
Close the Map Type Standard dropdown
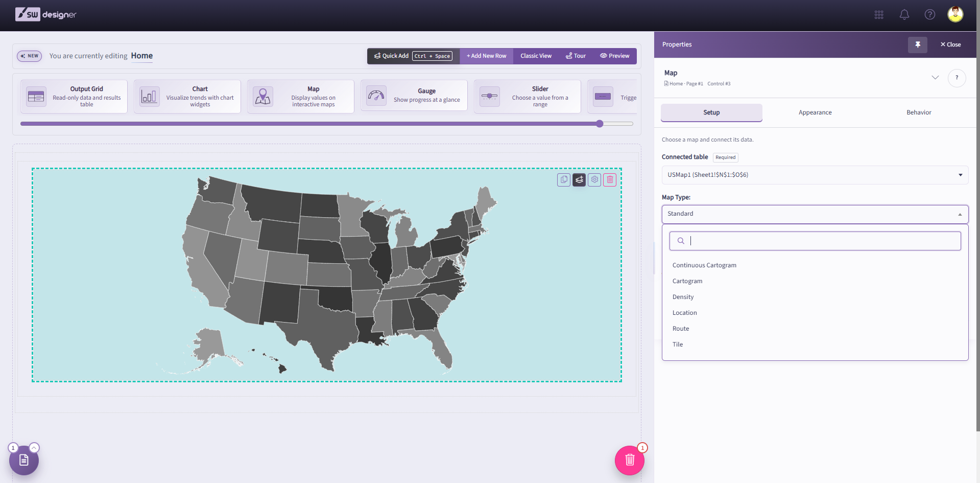[x=815, y=214]
